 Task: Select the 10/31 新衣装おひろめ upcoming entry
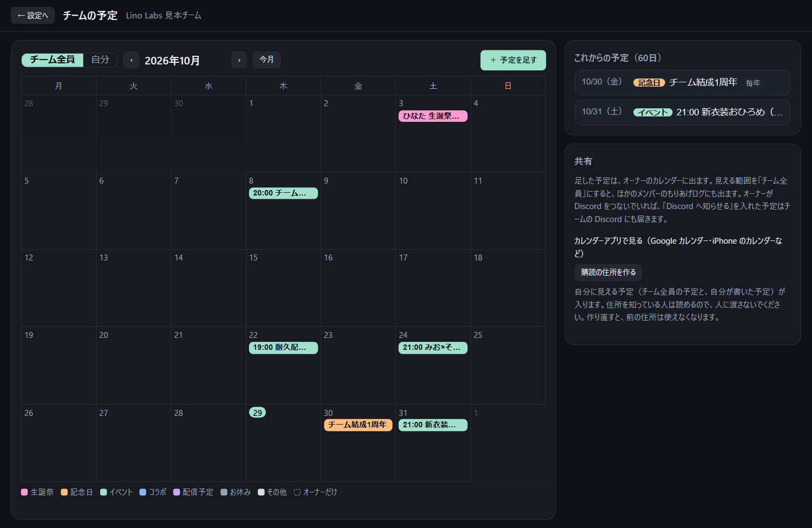pyautogui.click(x=682, y=112)
